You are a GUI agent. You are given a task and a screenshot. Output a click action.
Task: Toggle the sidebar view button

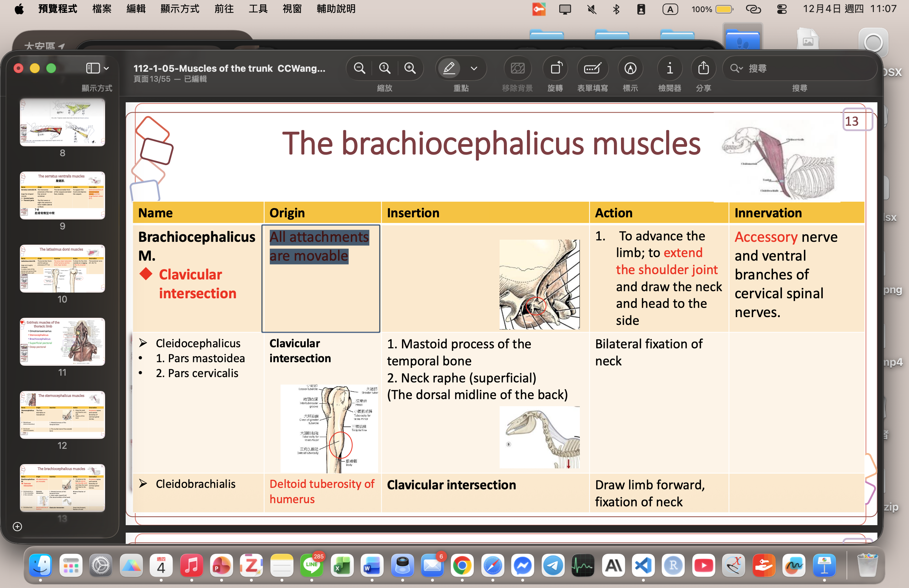tap(93, 68)
